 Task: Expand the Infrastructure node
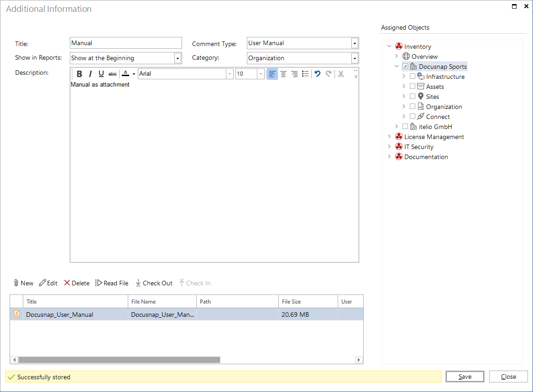[404, 77]
